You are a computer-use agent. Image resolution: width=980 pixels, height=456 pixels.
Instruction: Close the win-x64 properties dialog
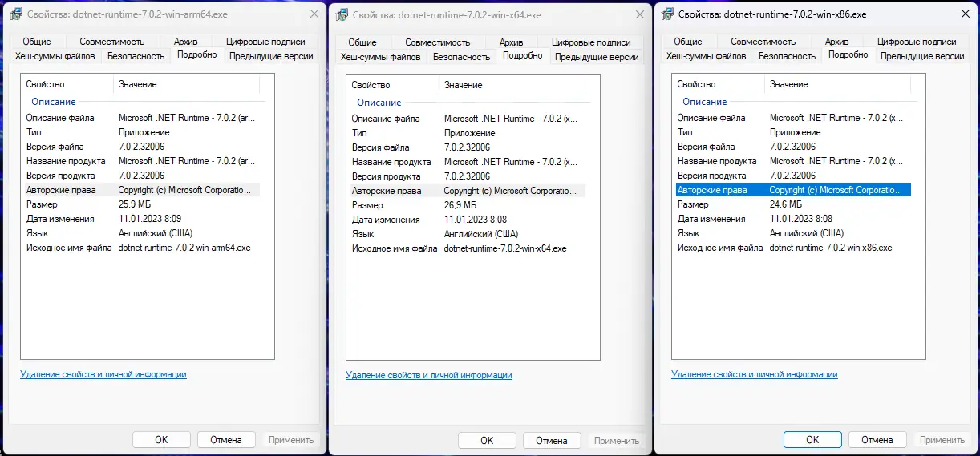tap(639, 15)
